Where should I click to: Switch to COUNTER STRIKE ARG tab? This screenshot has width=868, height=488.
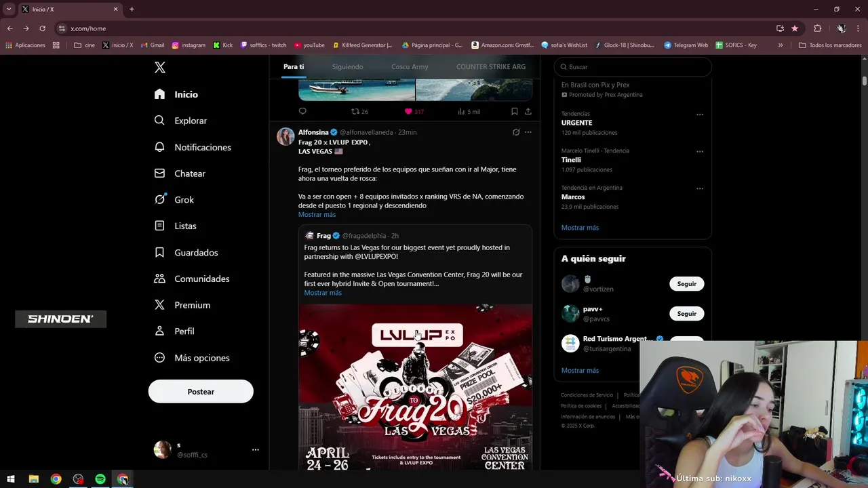[x=491, y=67]
